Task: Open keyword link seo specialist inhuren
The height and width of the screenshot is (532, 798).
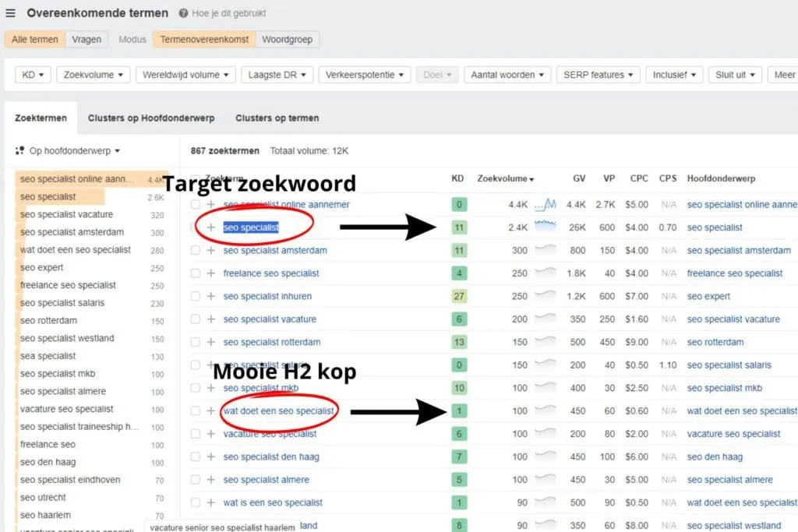Action: coord(267,296)
